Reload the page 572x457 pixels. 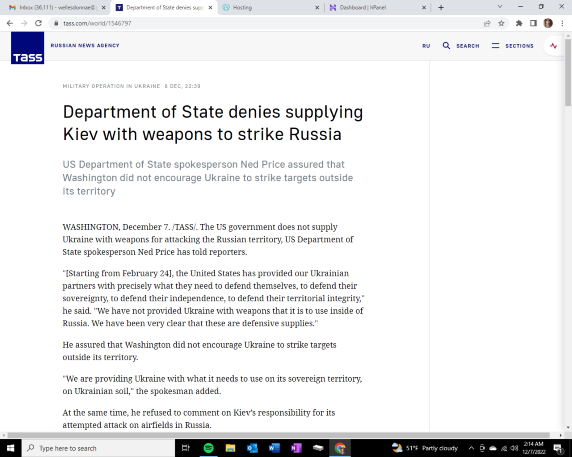click(x=38, y=23)
